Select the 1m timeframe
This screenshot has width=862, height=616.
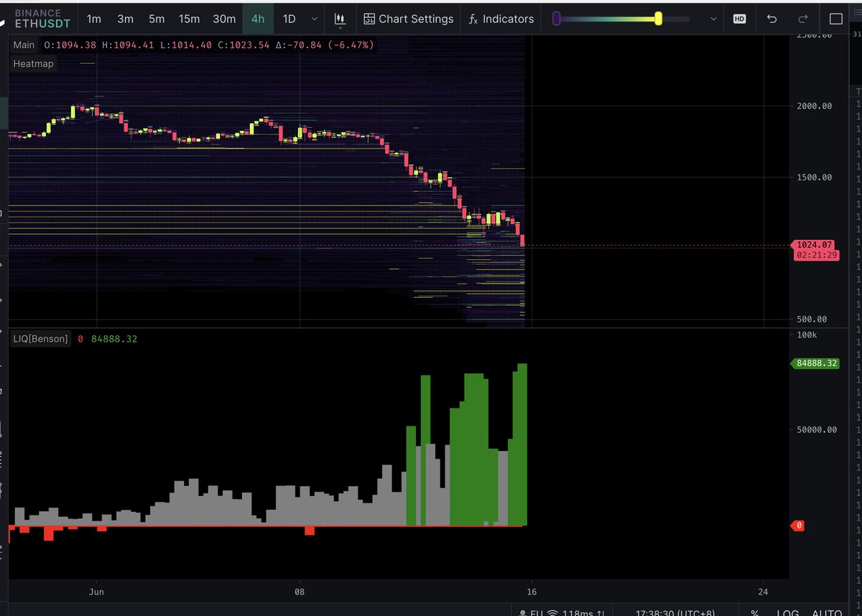93,19
